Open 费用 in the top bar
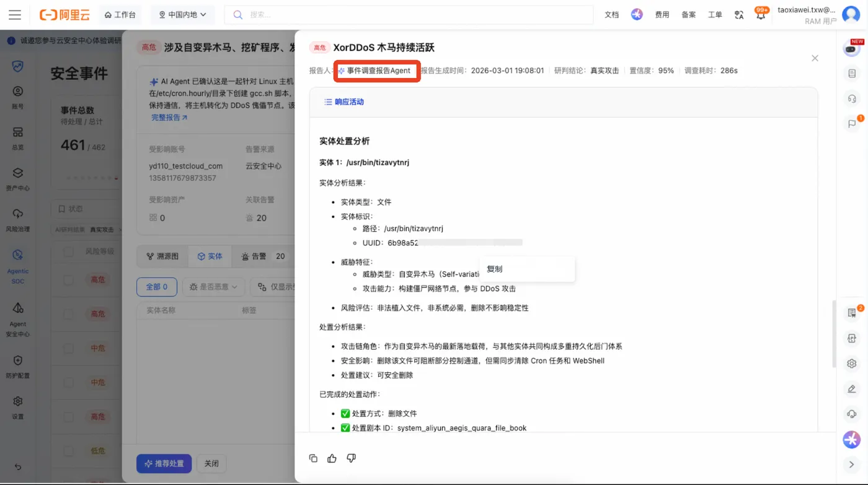868x485 pixels. point(662,15)
